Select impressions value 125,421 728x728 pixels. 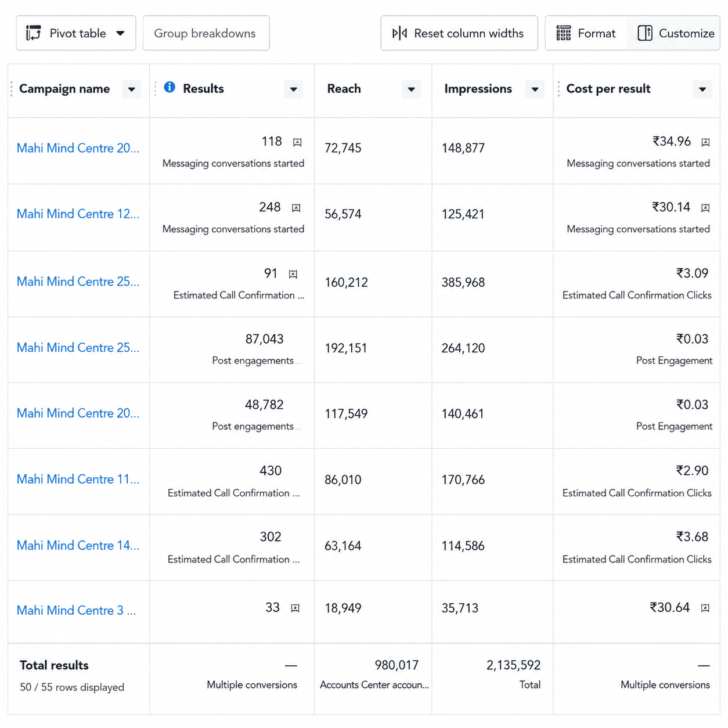tap(463, 214)
